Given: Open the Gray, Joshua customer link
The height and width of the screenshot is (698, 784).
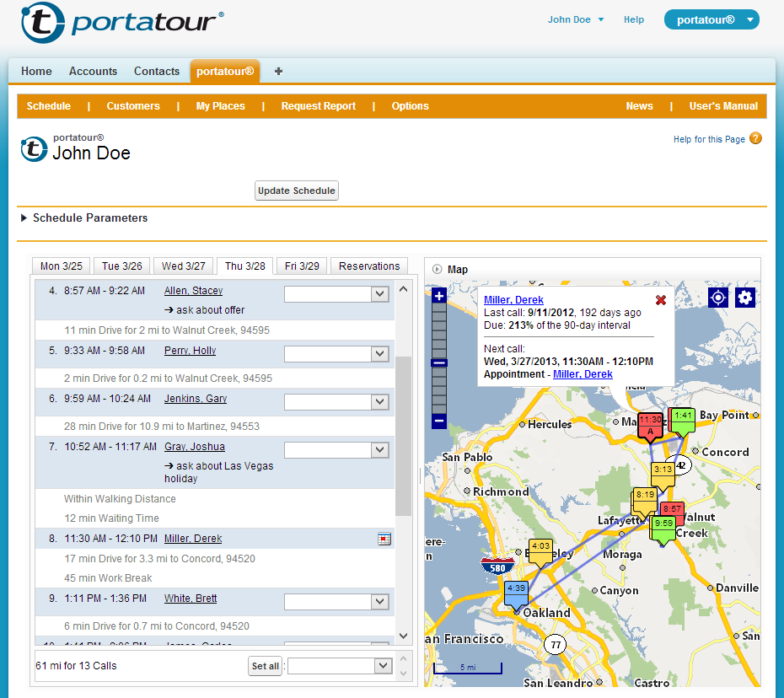Looking at the screenshot, I should click(195, 447).
